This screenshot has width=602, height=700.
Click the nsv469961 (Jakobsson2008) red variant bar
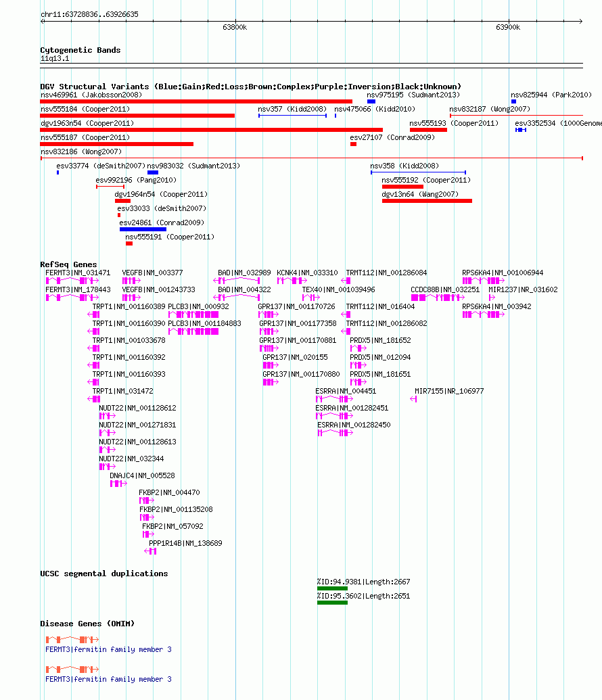196,101
